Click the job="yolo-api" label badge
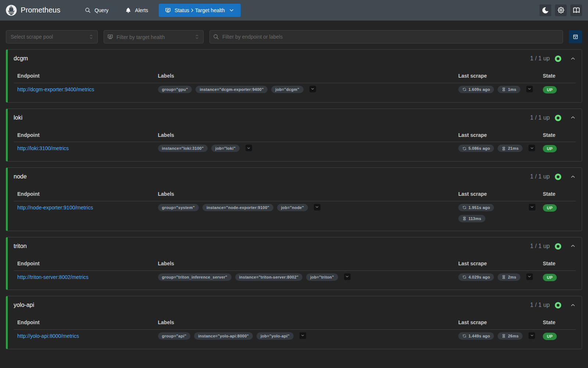This screenshot has width=588, height=368. pos(275,336)
